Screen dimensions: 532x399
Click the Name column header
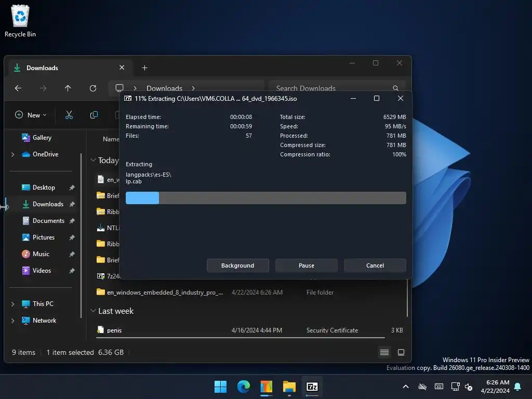(111, 139)
